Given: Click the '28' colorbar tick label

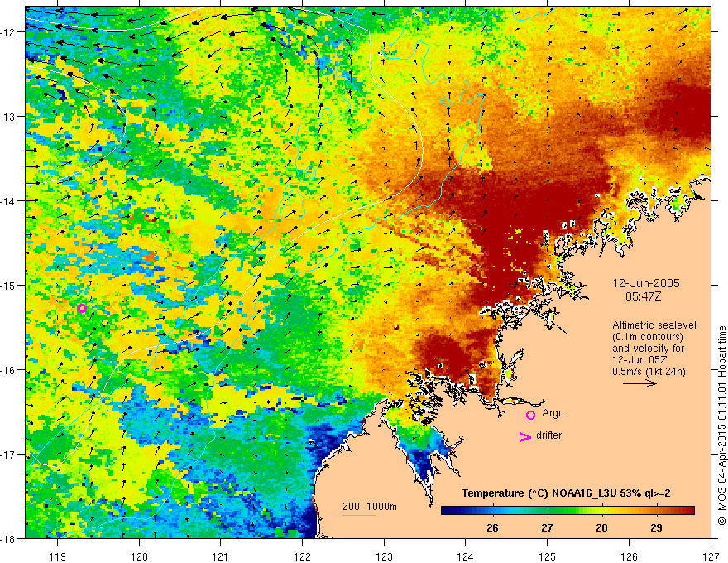Looking at the screenshot, I should pyautogui.click(x=601, y=528).
